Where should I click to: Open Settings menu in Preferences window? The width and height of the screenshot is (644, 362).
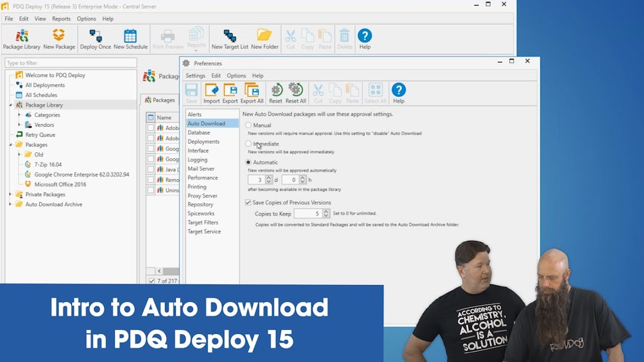point(195,75)
